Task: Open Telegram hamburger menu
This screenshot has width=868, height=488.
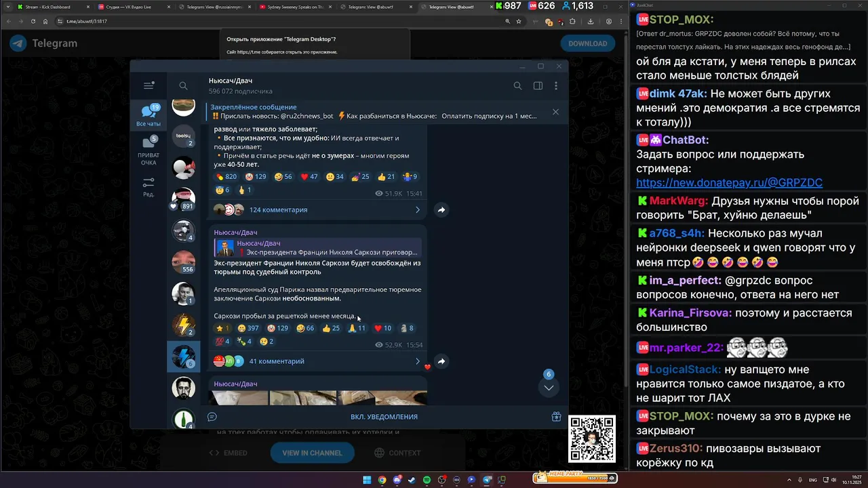Action: coord(149,85)
